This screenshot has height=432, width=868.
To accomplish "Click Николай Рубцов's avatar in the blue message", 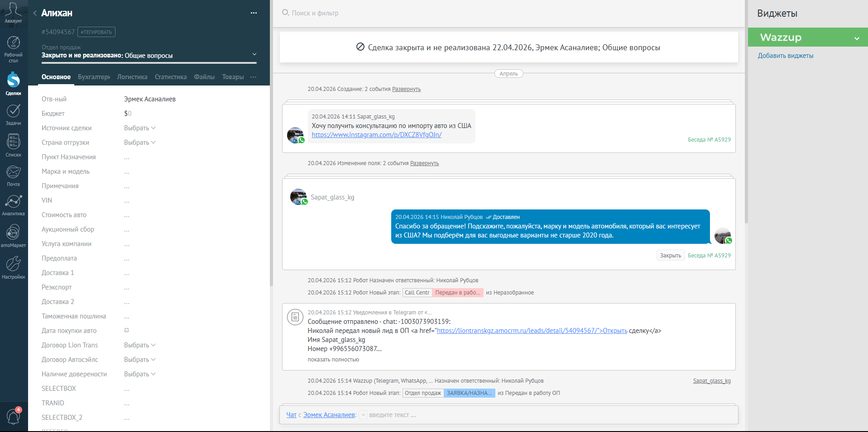I will click(x=723, y=236).
